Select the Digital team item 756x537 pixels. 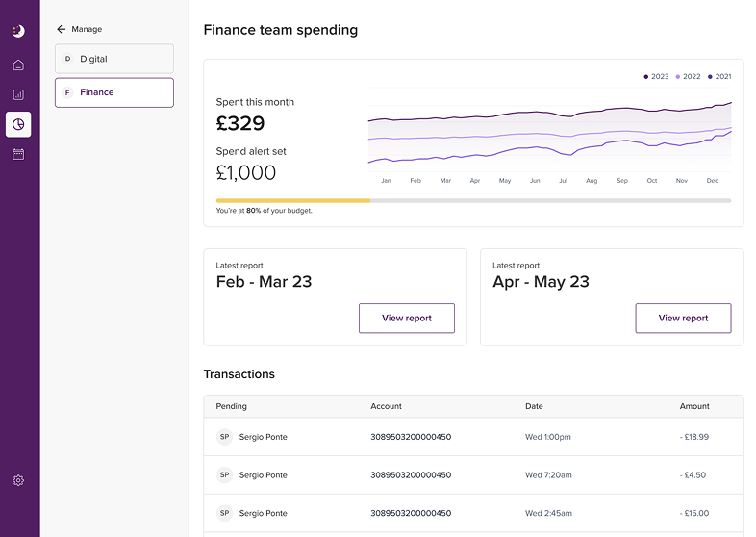(x=114, y=59)
